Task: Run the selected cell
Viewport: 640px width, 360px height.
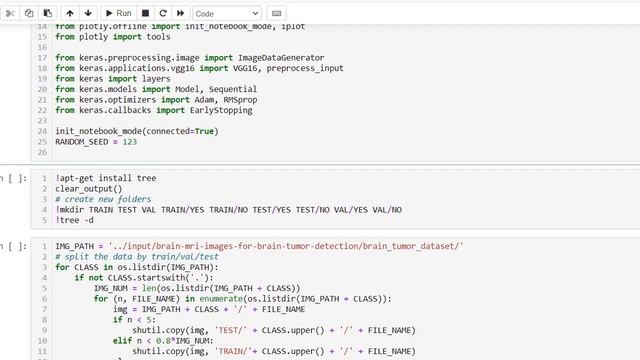Action: click(118, 13)
